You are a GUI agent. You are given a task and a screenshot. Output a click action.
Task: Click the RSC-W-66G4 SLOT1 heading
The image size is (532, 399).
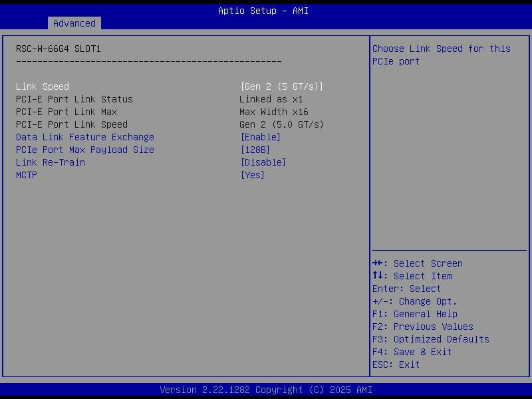(x=59, y=49)
